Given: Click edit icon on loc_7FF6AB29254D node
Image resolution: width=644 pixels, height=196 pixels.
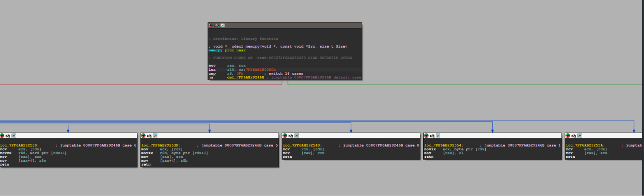Looking at the screenshot, I should point(291,136).
